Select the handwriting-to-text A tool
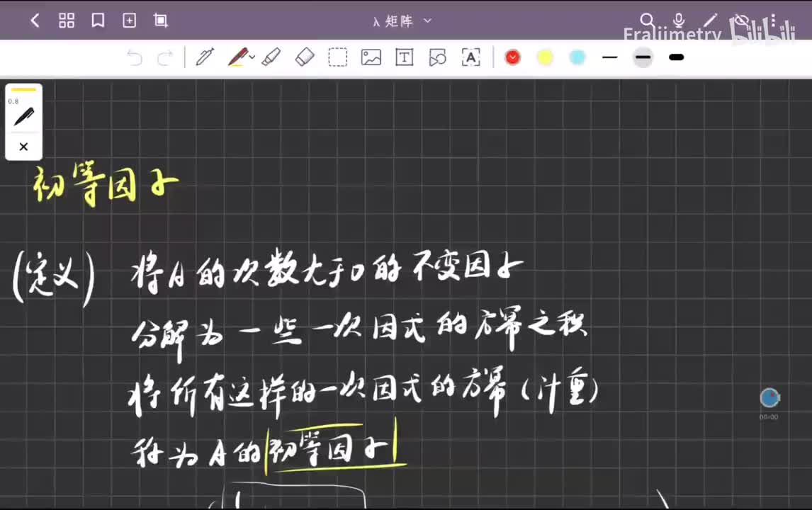The height and width of the screenshot is (510, 812). [x=470, y=57]
